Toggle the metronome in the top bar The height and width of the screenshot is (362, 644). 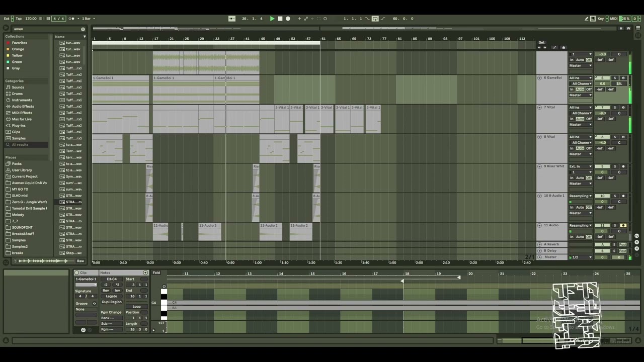click(71, 19)
